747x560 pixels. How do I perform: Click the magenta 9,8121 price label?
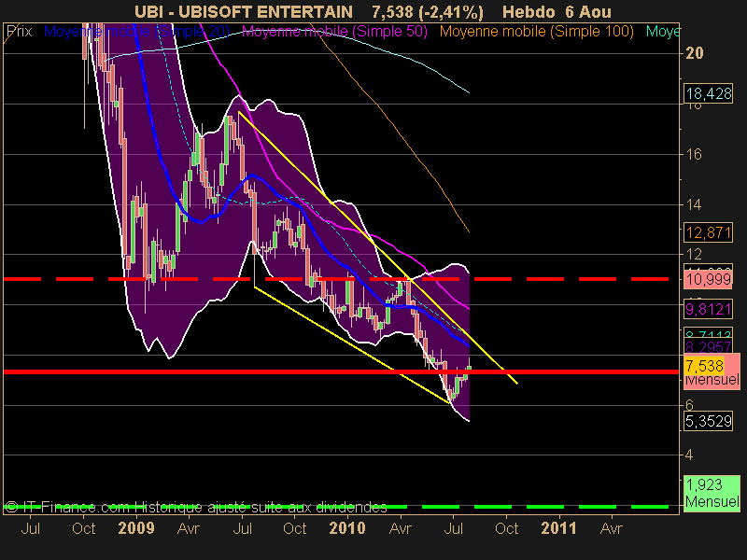[709, 310]
